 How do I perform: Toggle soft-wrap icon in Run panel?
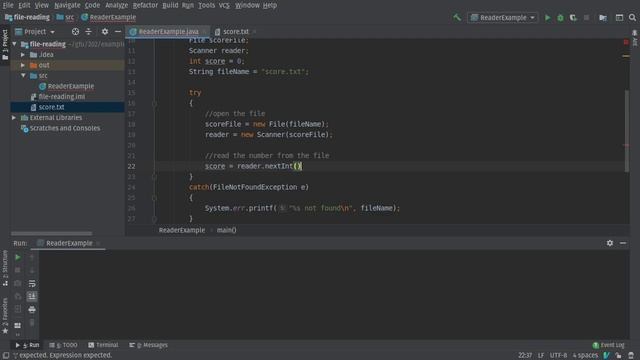[32, 283]
